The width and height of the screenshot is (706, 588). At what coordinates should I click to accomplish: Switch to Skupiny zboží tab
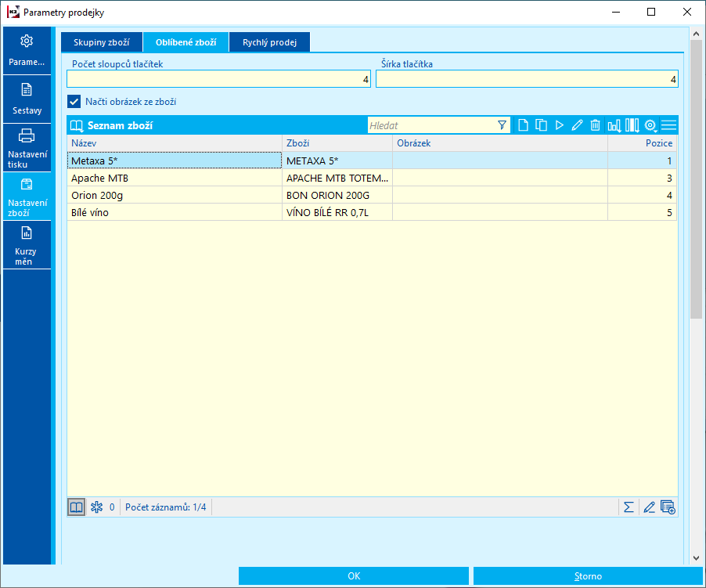102,42
